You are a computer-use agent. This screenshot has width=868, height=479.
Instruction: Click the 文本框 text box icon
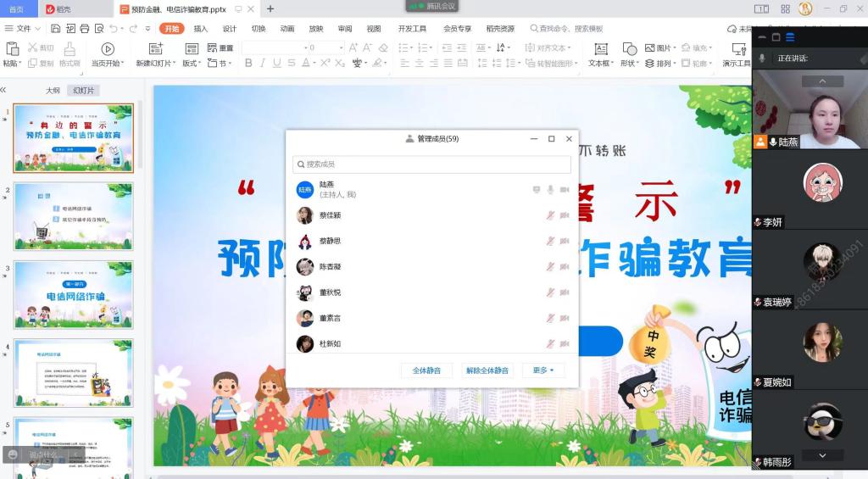pyautogui.click(x=598, y=48)
